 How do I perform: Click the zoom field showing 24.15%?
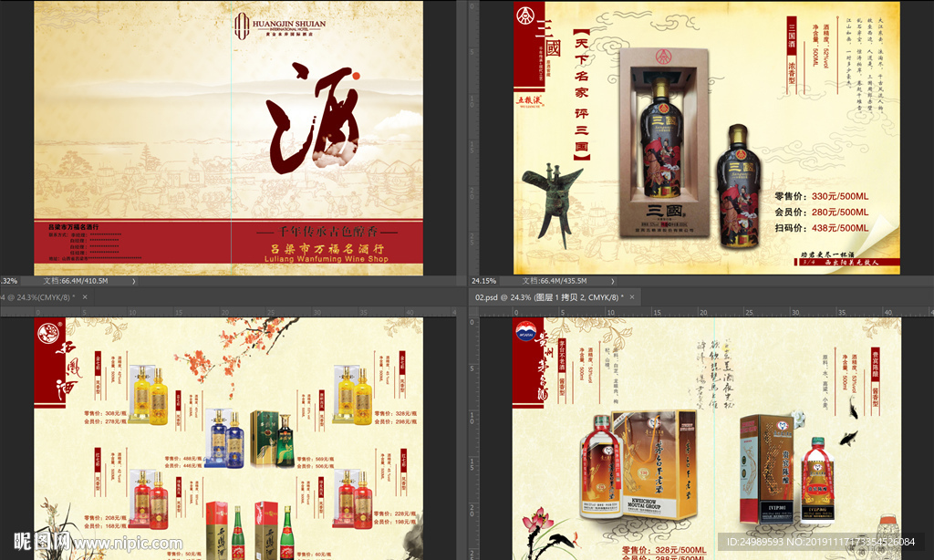pyautogui.click(x=482, y=283)
